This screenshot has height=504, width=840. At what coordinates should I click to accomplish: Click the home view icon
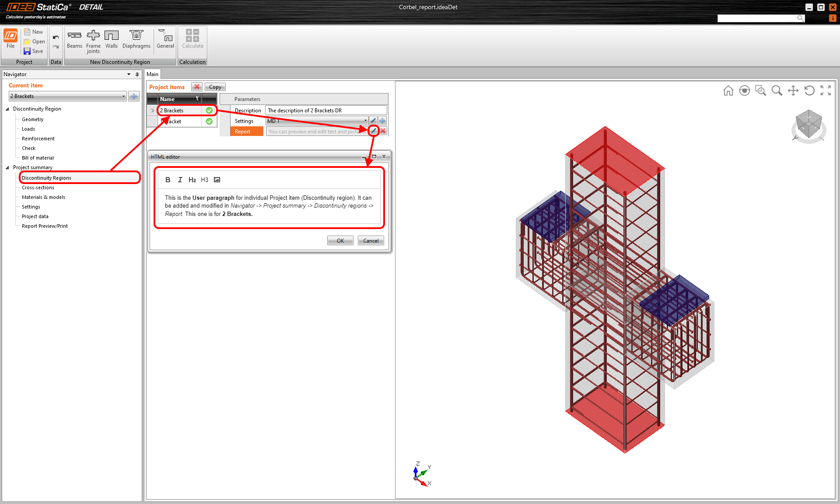(x=728, y=90)
